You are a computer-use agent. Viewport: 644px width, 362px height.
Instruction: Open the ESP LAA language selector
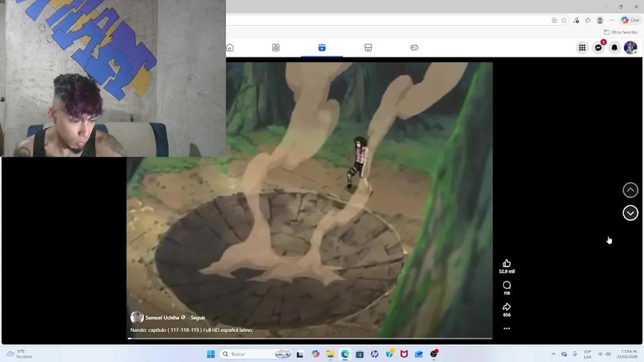pyautogui.click(x=588, y=354)
